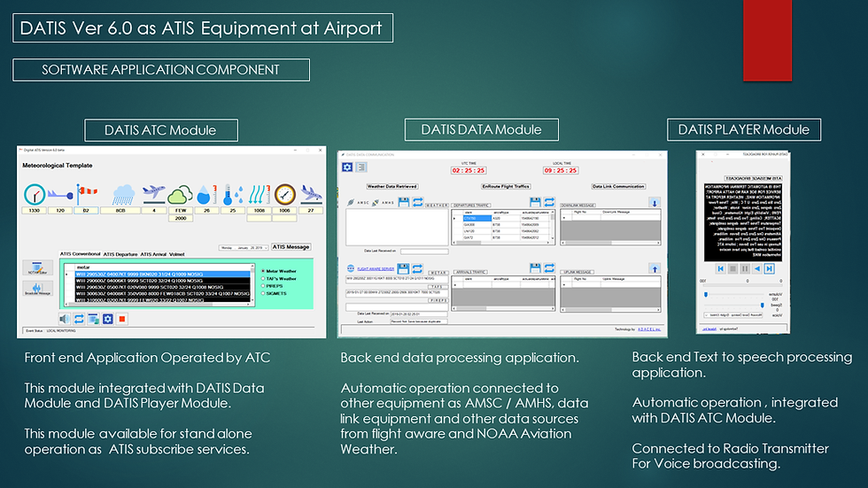Screen dimensions: 868x488
Task: Switch to the ATIS Arrival tab
Action: (153, 254)
